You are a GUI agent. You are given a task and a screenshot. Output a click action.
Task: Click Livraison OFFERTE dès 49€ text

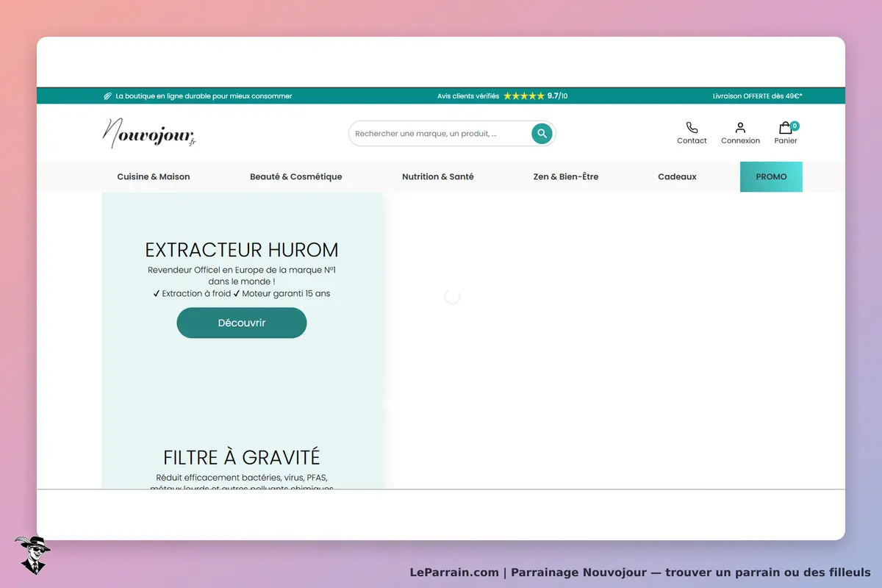(x=758, y=96)
